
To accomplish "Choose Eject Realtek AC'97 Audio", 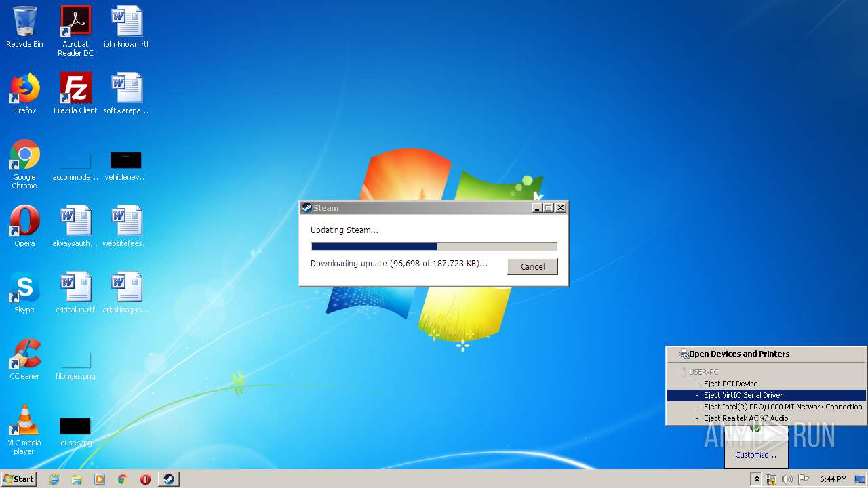I will click(x=766, y=418).
